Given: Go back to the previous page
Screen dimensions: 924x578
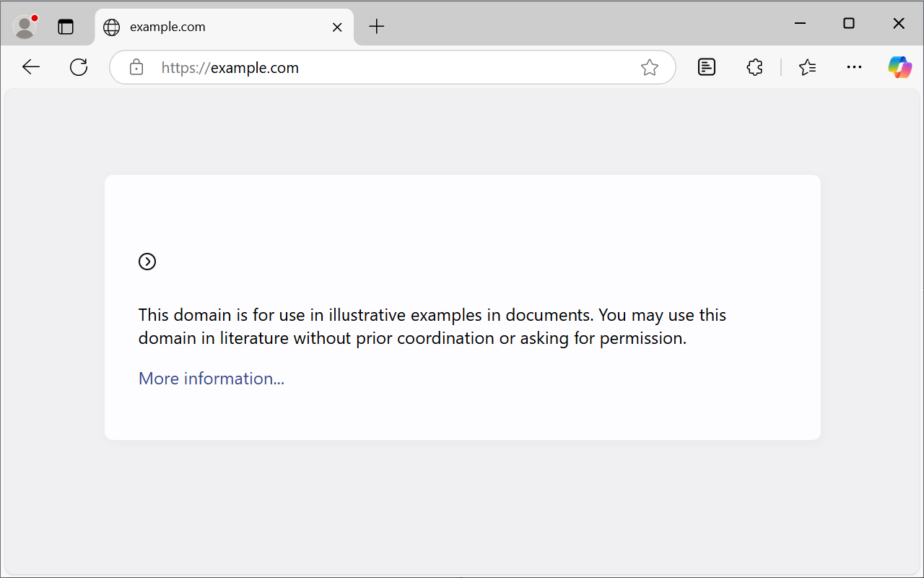Looking at the screenshot, I should pyautogui.click(x=31, y=67).
